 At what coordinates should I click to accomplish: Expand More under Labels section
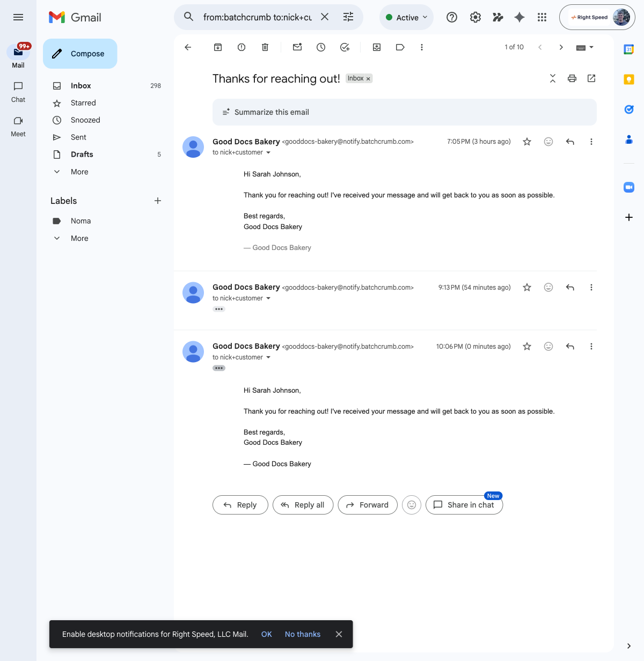(x=79, y=238)
